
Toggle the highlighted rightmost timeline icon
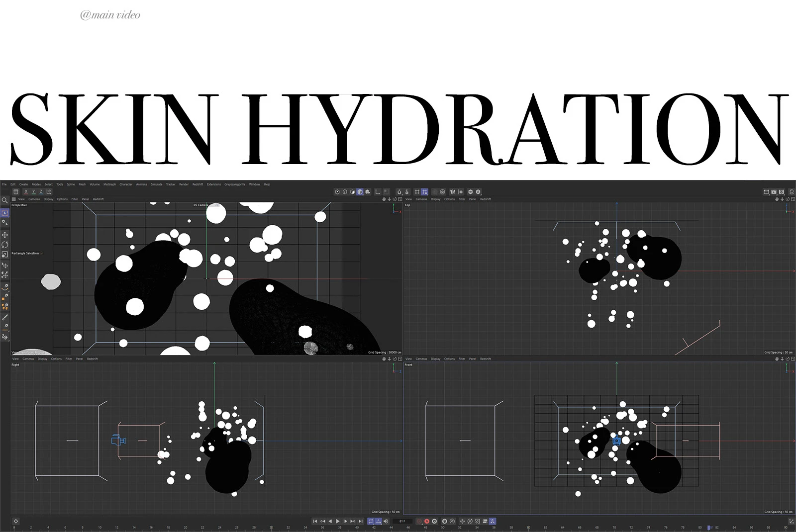click(493, 521)
